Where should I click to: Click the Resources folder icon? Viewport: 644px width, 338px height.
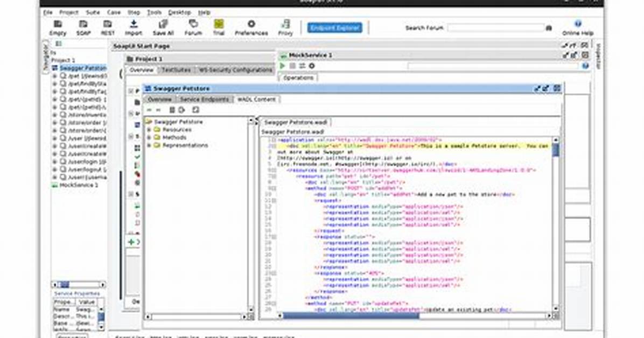157,130
